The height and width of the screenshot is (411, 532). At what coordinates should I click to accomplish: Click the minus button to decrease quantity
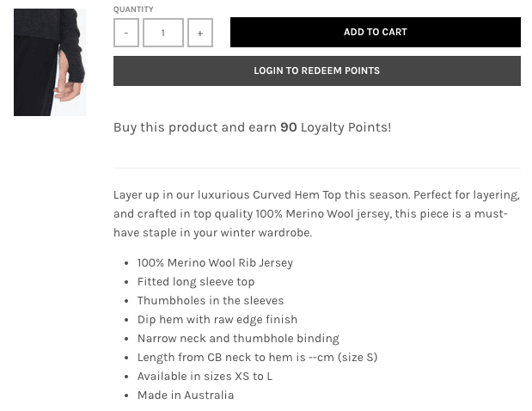point(126,33)
